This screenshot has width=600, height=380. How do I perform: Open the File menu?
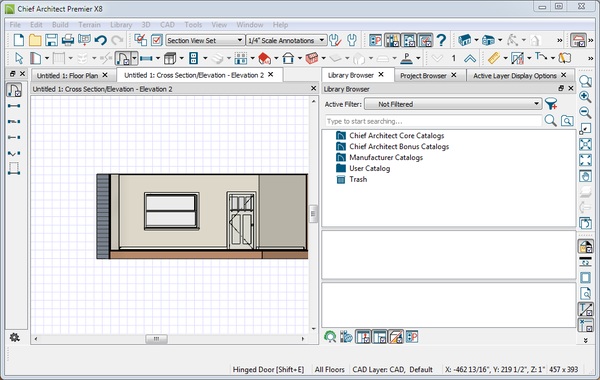tap(15, 25)
